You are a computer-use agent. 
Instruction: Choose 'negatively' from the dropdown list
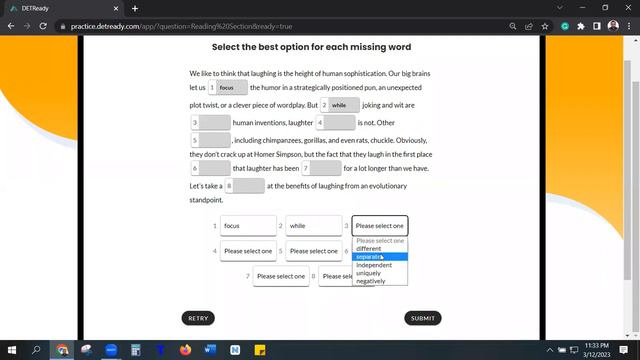point(380,281)
